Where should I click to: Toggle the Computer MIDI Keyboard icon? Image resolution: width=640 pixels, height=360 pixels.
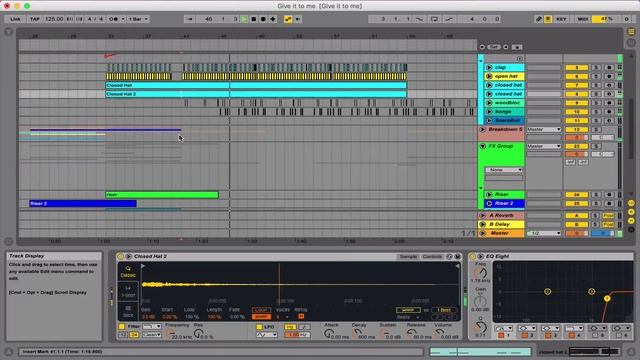click(x=548, y=19)
